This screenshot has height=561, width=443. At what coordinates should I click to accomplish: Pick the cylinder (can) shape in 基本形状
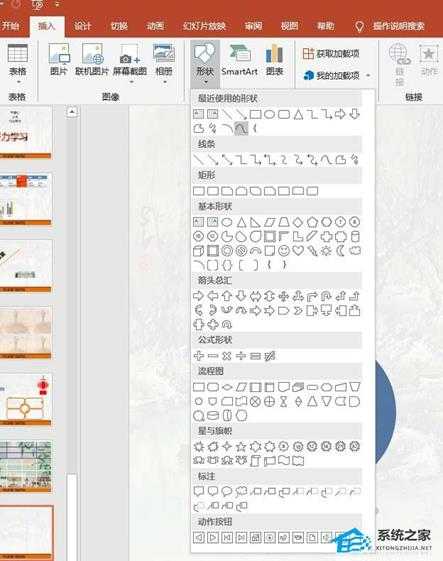point(355,236)
